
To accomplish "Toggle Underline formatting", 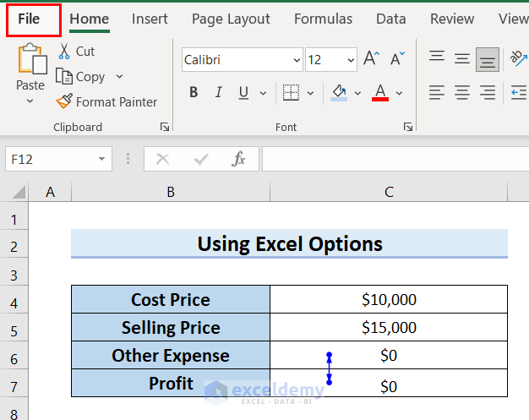I will click(243, 92).
